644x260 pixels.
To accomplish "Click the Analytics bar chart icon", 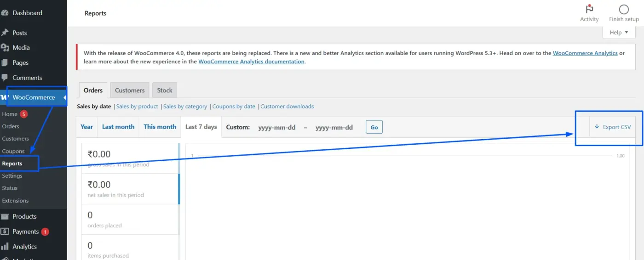I will [5, 247].
